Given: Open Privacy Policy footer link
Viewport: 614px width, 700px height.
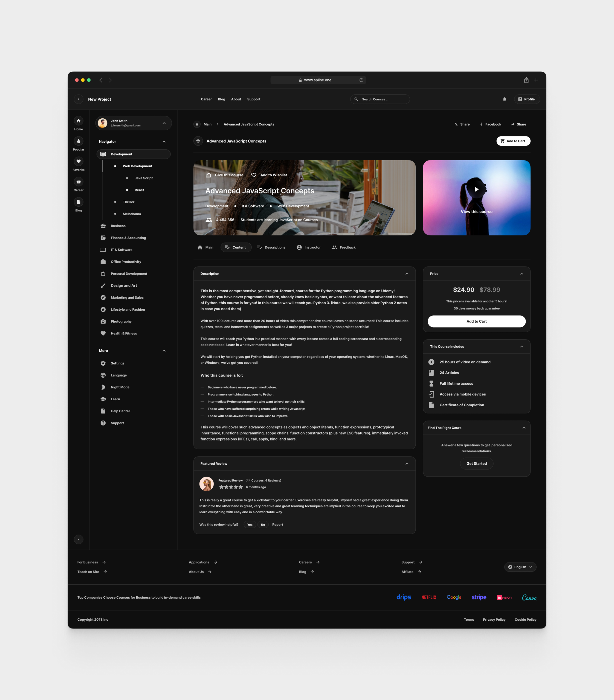Looking at the screenshot, I should click(x=494, y=620).
